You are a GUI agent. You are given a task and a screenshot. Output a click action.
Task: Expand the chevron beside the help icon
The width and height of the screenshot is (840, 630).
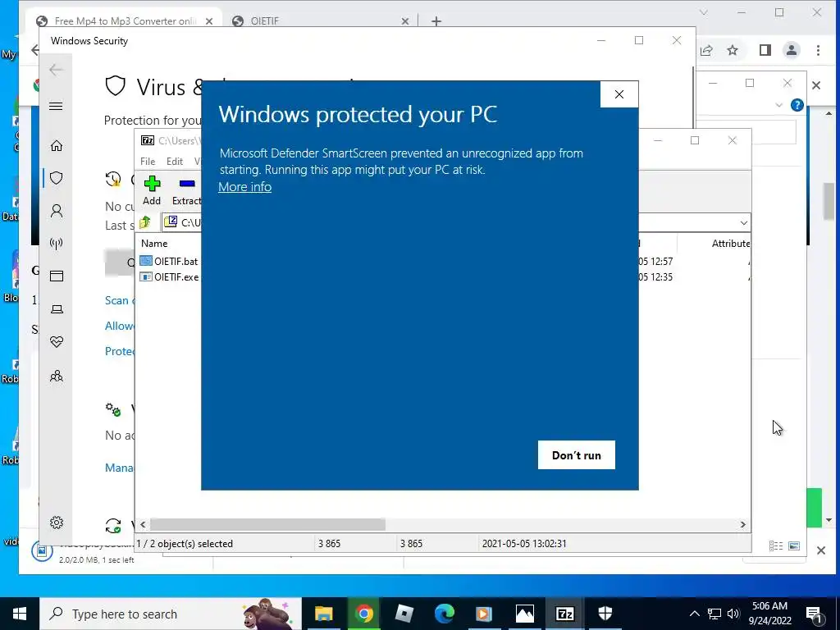[x=778, y=106]
